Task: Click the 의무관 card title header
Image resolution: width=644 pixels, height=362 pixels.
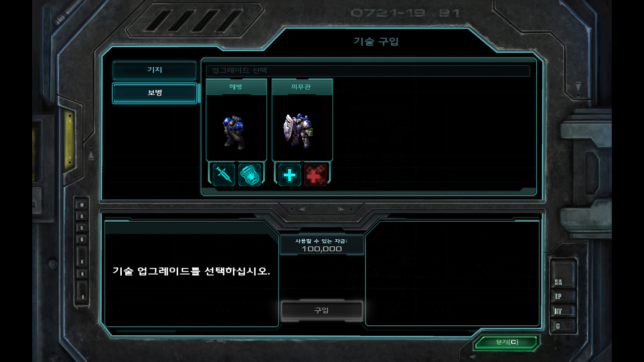Action: click(x=302, y=87)
